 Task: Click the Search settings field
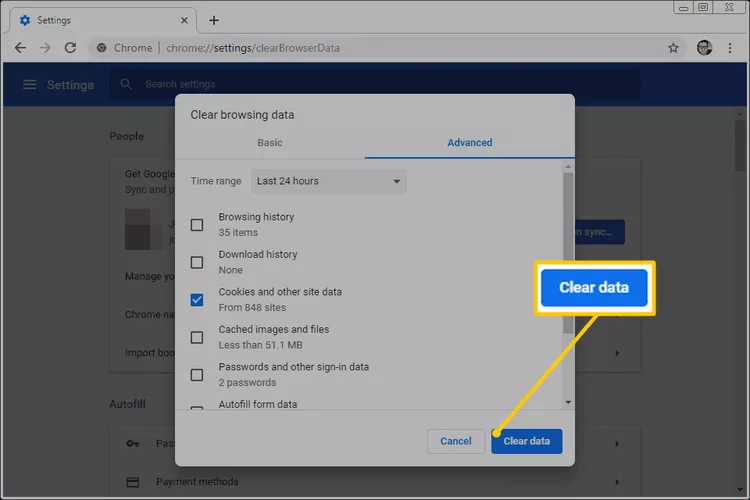pos(300,85)
